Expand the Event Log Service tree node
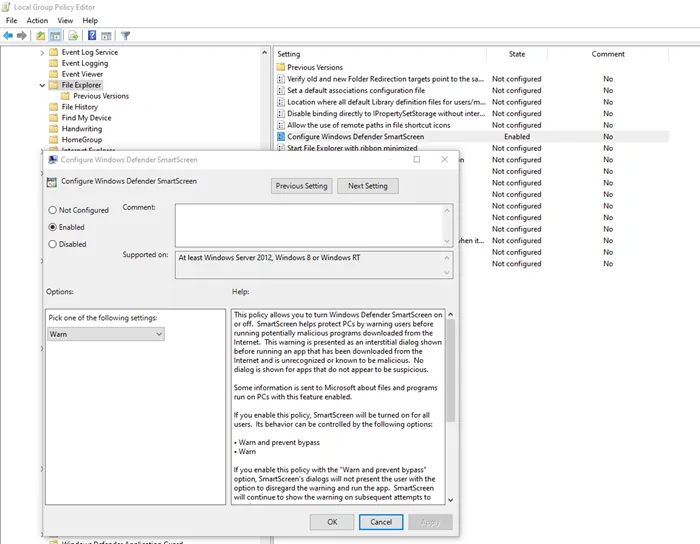Image resolution: width=700 pixels, height=544 pixels. coord(42,52)
